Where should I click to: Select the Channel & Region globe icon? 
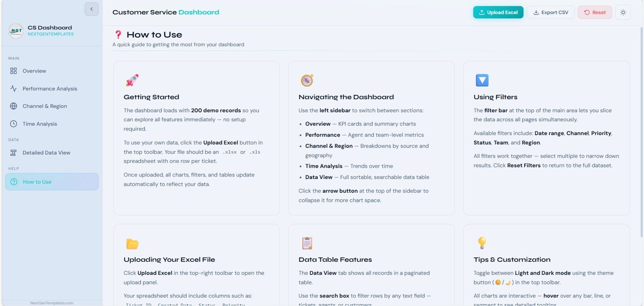click(13, 106)
